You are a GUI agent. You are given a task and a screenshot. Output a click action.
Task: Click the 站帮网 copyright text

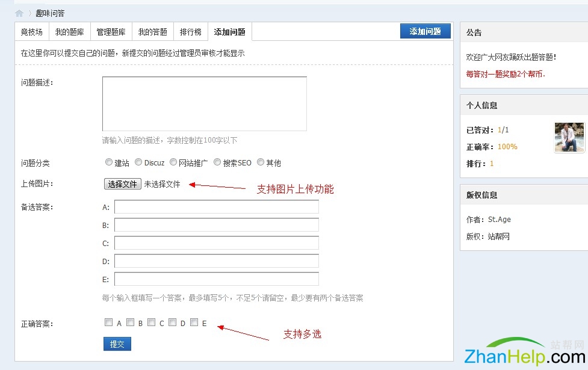498,236
